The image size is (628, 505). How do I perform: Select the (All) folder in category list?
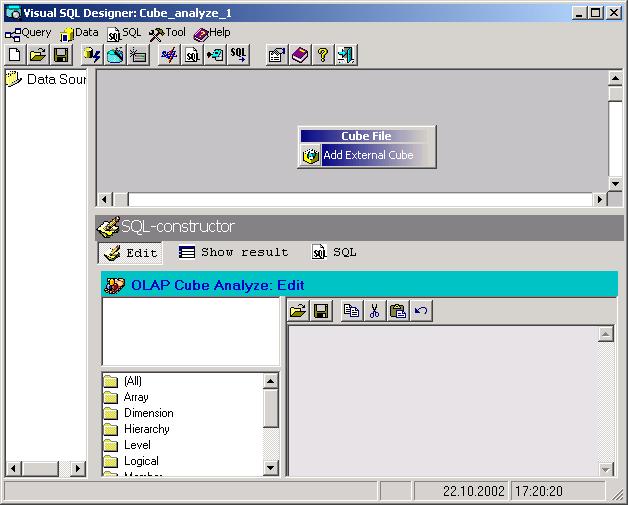coord(132,381)
